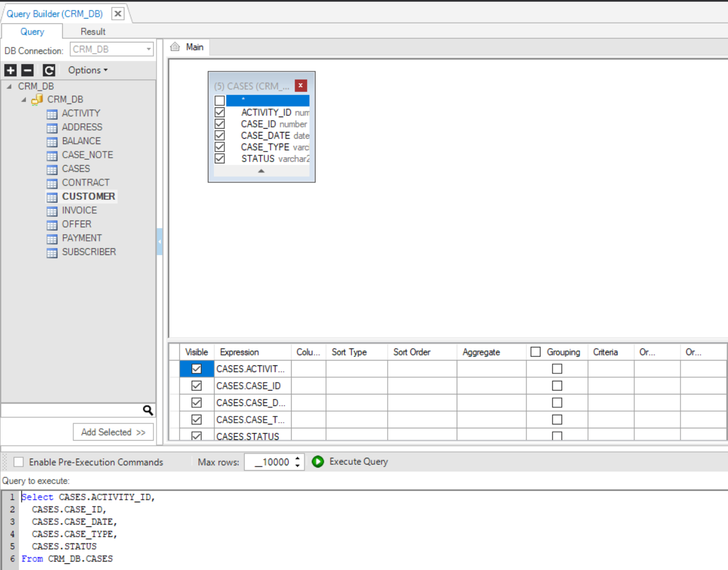Screen dimensions: 728x570
Task: Close the CASES table box
Action: point(301,86)
